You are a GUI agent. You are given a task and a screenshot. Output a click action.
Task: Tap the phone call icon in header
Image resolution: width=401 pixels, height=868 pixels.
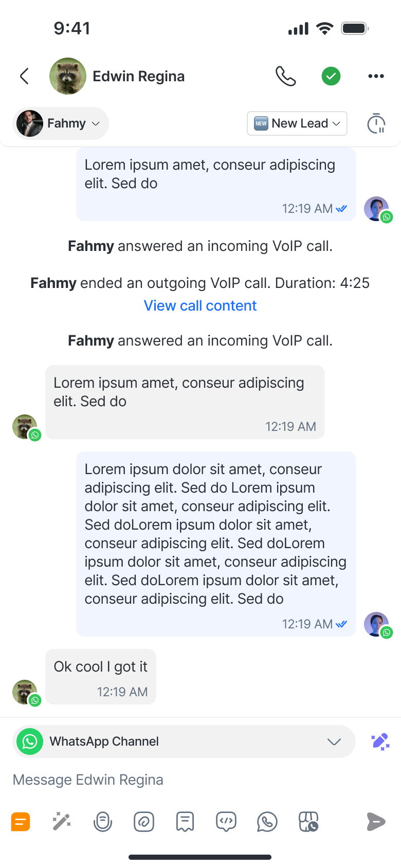click(286, 76)
